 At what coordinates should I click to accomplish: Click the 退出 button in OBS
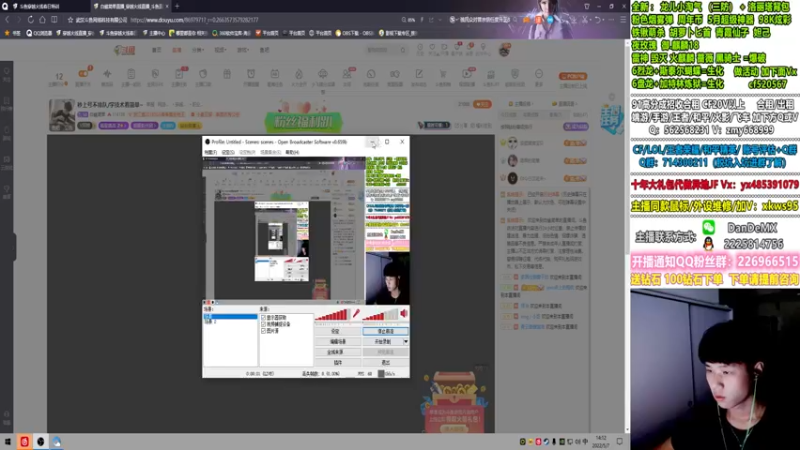pos(385,362)
